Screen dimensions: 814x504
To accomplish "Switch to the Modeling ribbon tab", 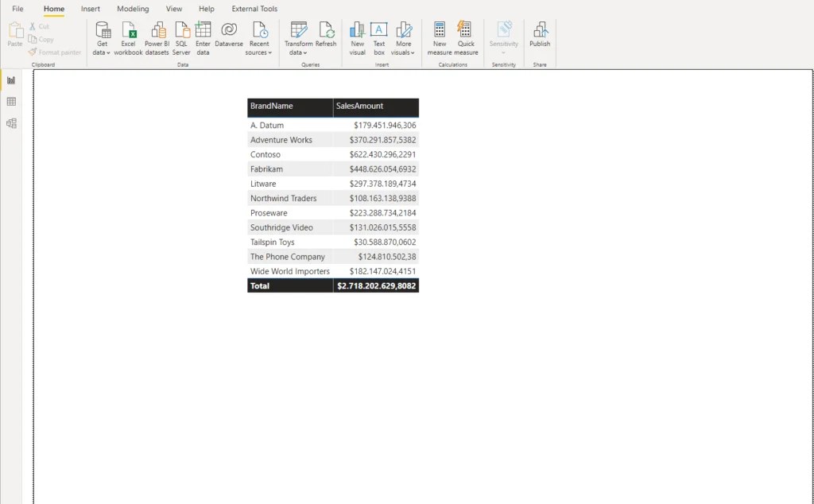I will click(x=132, y=9).
